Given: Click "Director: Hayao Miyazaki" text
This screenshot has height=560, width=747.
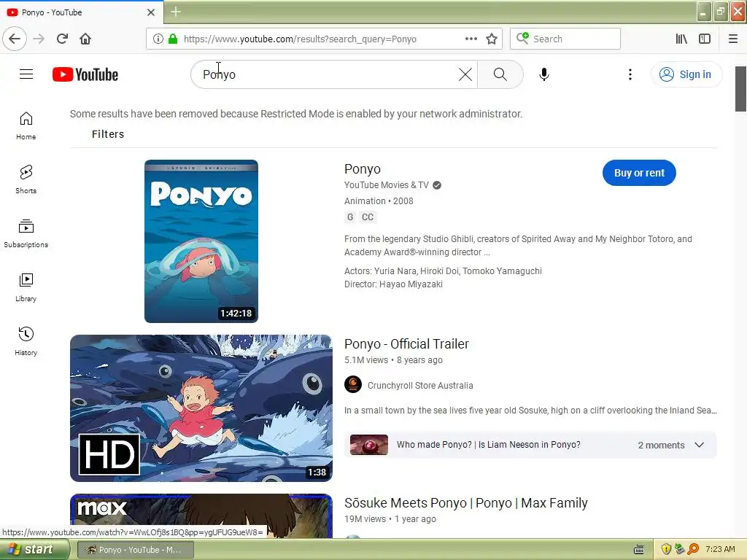Looking at the screenshot, I should pyautogui.click(x=393, y=284).
